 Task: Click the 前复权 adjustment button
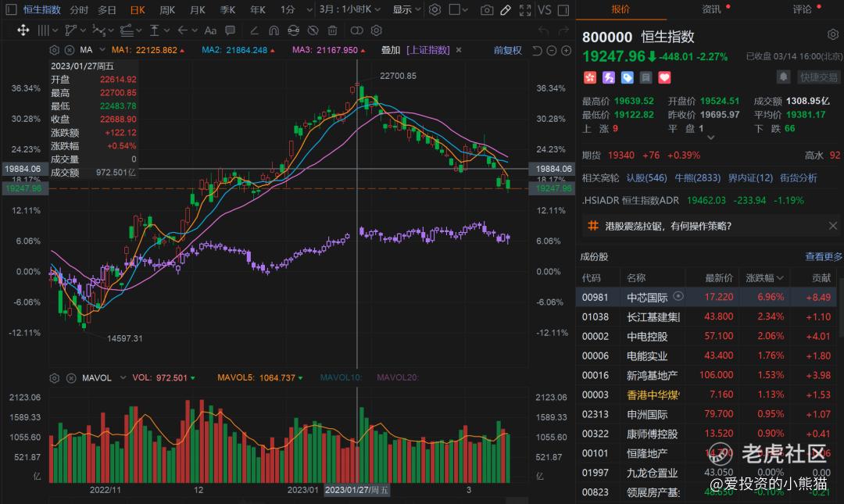tap(508, 50)
